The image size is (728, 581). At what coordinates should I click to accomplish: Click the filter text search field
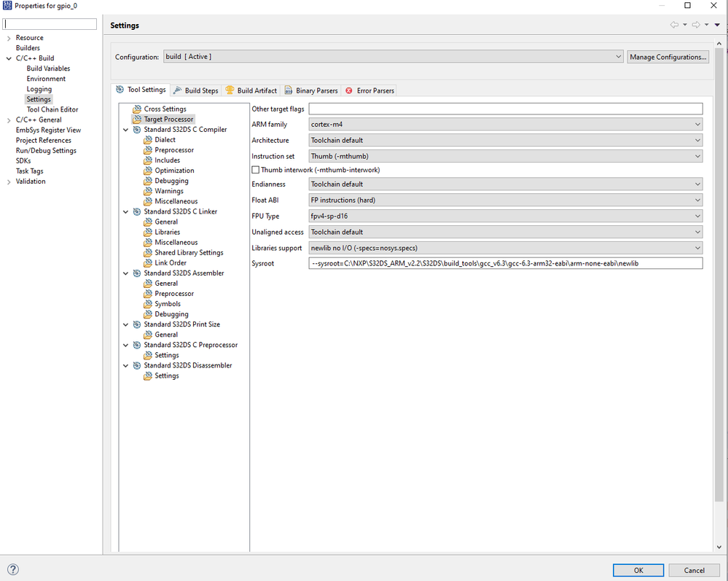coord(50,23)
